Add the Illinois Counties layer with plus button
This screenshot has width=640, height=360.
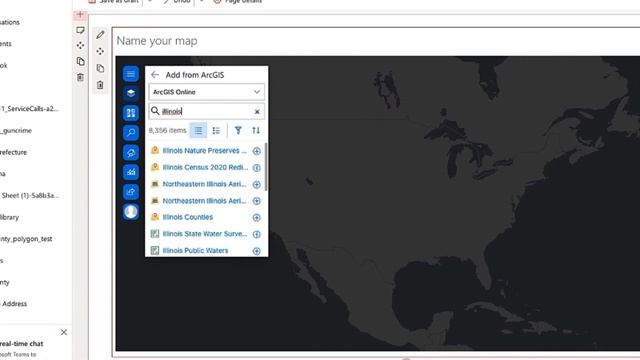257,218
